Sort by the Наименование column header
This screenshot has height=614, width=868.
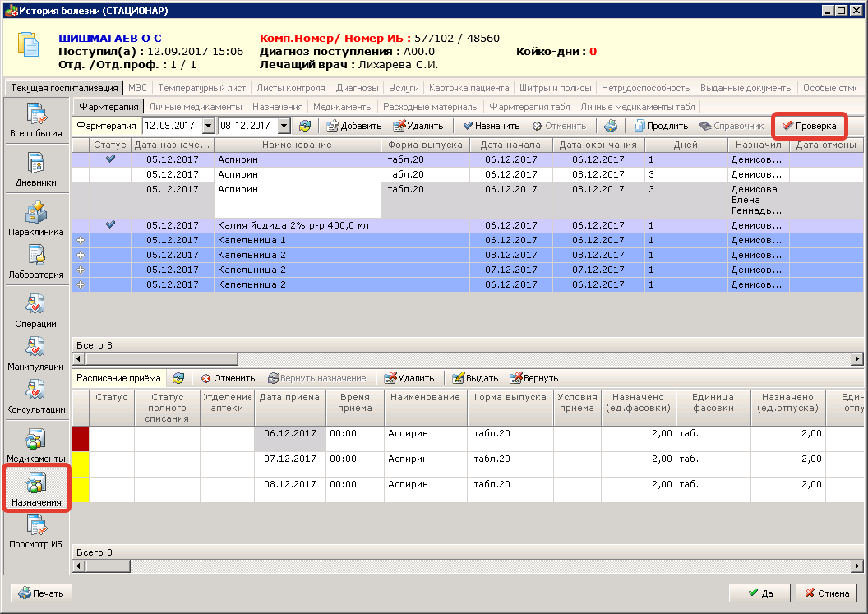[x=298, y=145]
